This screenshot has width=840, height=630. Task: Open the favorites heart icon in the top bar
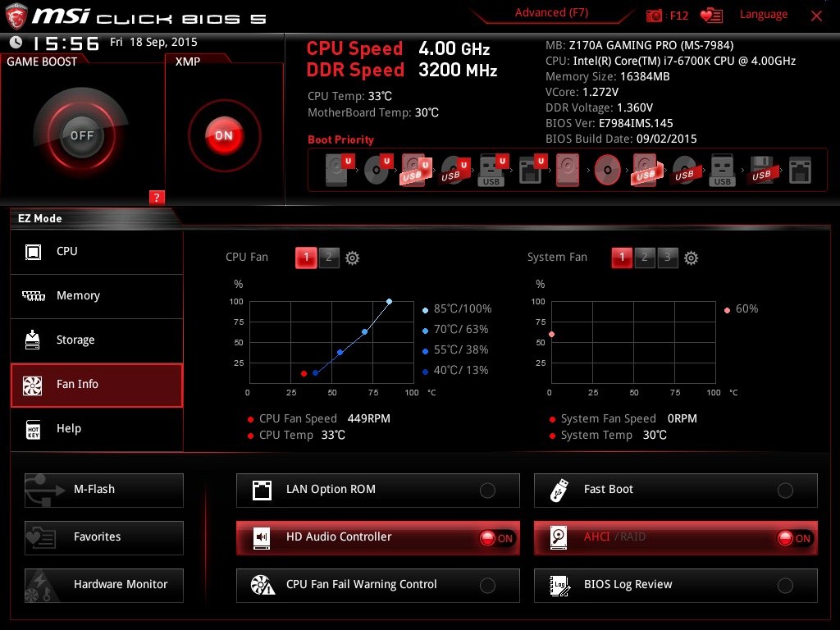pyautogui.click(x=711, y=16)
